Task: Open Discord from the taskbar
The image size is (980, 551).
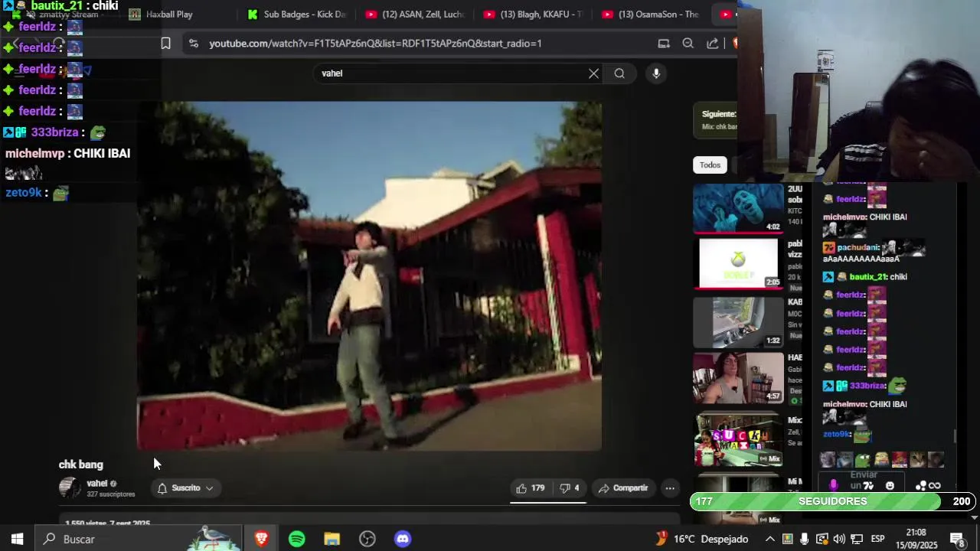Action: coord(403,539)
